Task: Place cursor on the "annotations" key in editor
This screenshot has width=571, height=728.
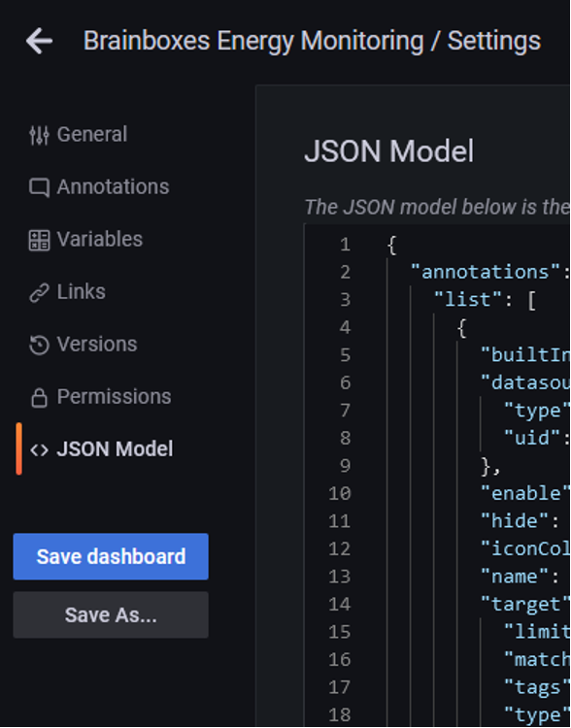Action: [x=485, y=272]
